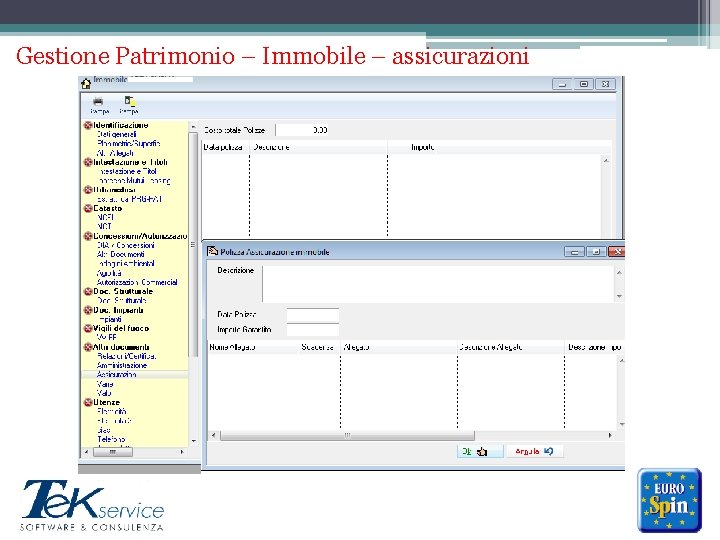Click the red icon beside Doc. Strutturale
Viewport: 720px width, 540px height.
[x=88, y=291]
